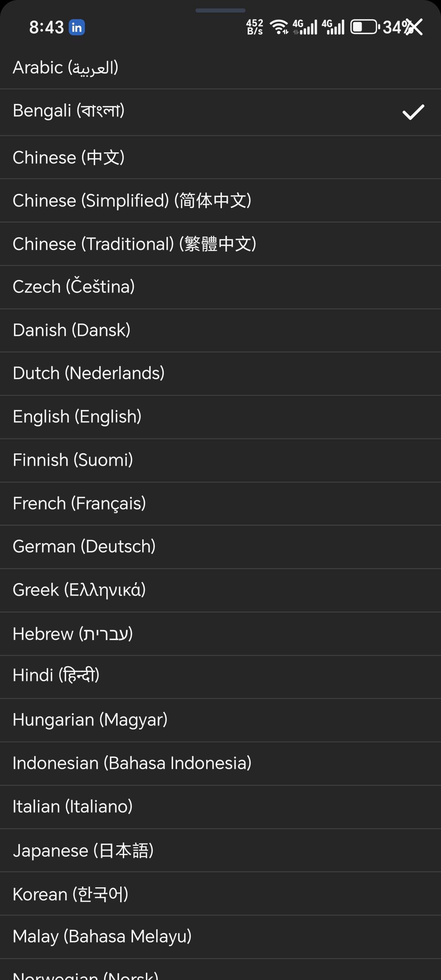Select Arabic as the language

click(65, 68)
